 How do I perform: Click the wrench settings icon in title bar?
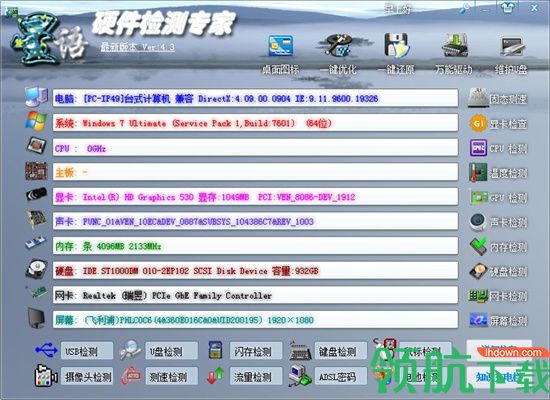click(x=465, y=8)
